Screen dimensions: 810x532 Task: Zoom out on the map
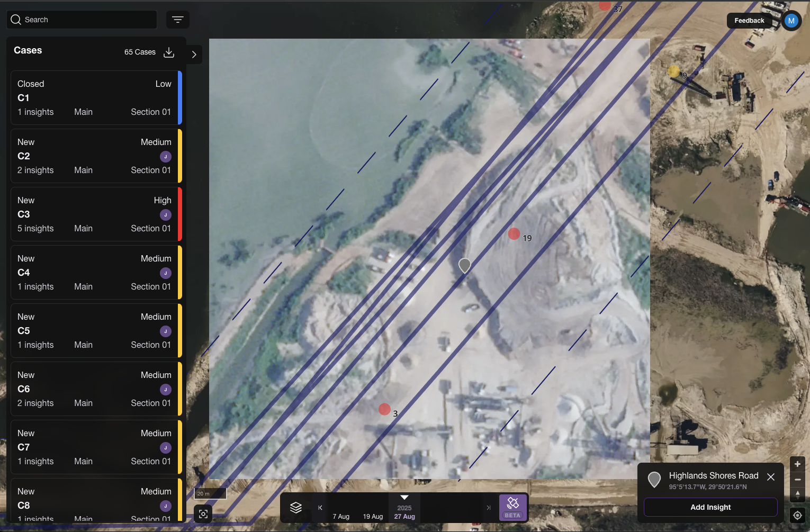(797, 480)
